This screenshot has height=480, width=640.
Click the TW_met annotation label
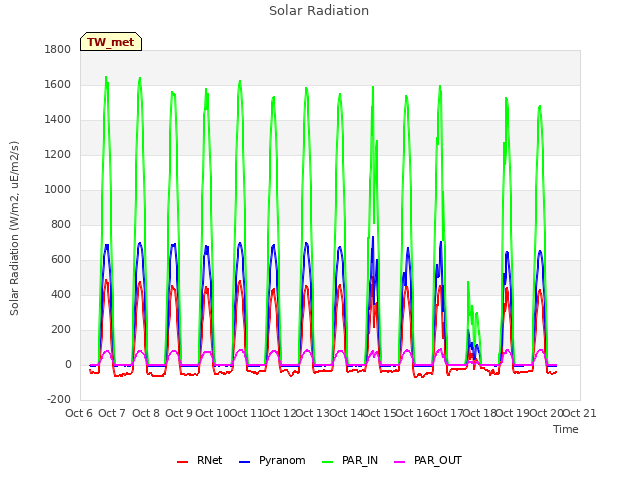coord(111,42)
